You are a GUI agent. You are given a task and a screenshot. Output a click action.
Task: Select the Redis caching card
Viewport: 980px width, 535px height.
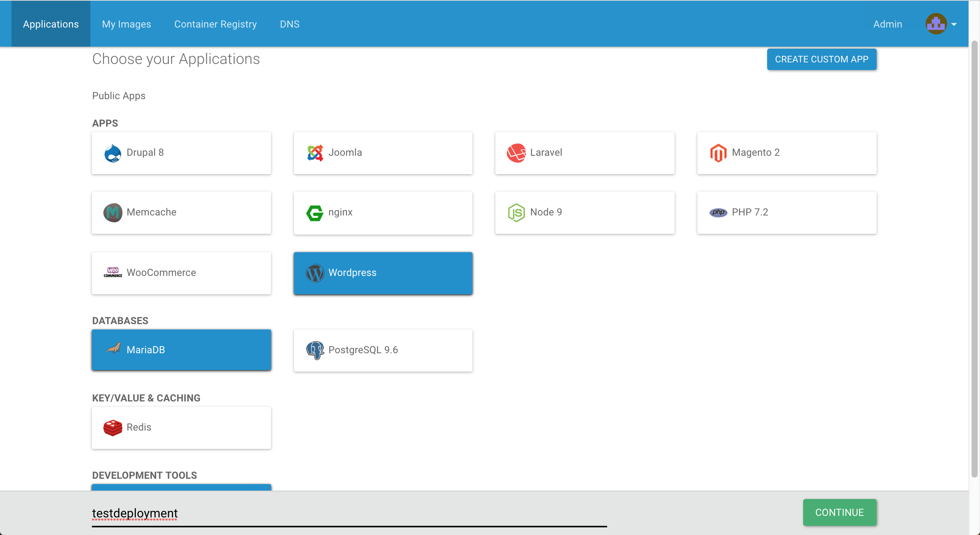point(181,428)
